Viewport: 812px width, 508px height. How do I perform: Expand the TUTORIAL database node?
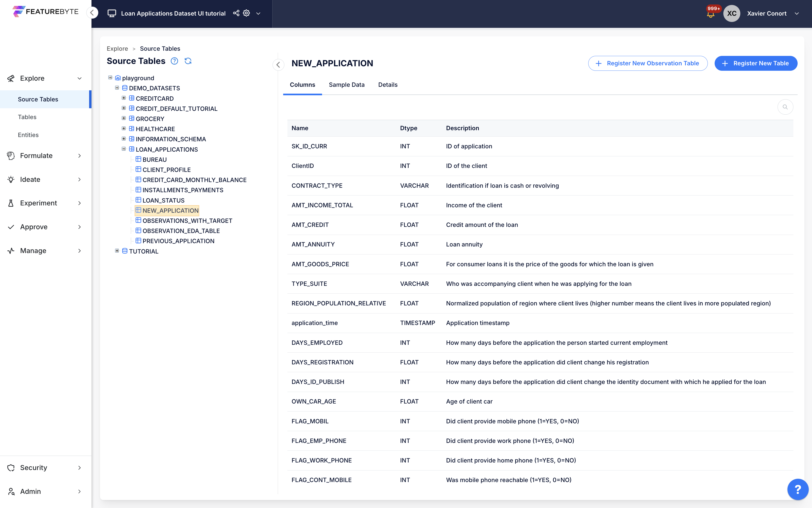[117, 251]
